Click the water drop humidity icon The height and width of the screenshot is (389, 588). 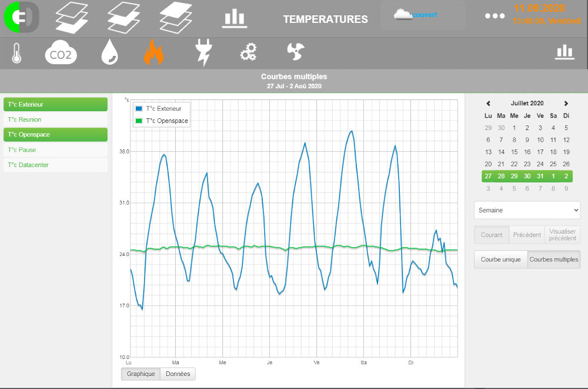(x=109, y=52)
